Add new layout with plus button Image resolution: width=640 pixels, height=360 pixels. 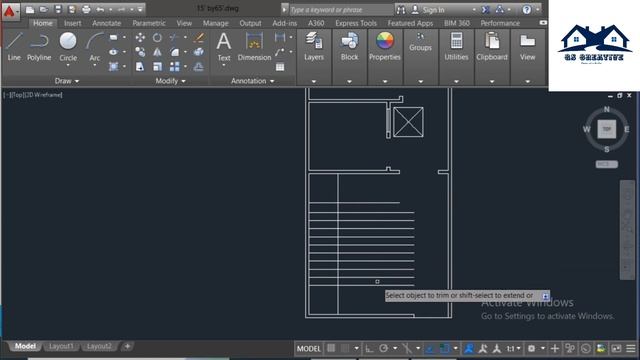(x=127, y=346)
